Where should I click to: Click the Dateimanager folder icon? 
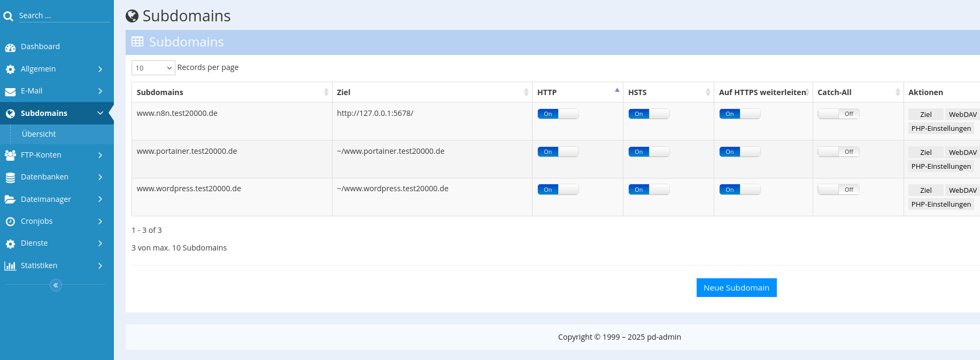click(10, 200)
